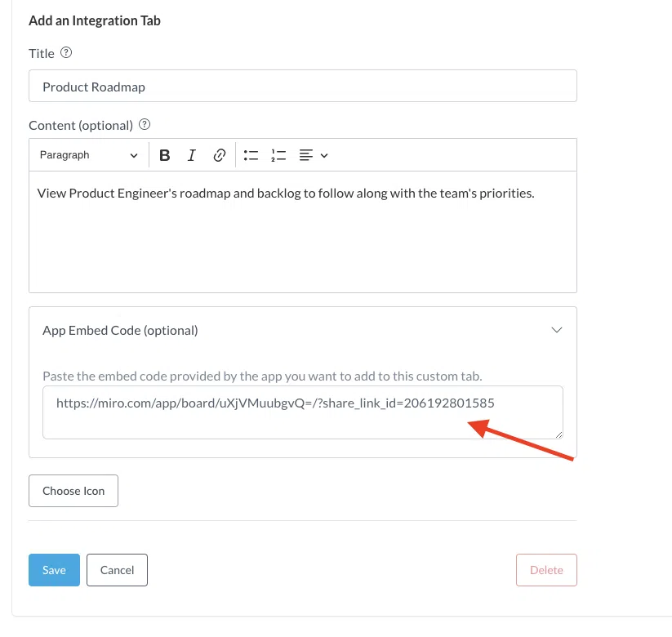This screenshot has width=672, height=637.
Task: Click the 'App Embed Code (optional)' header label
Action: [120, 330]
